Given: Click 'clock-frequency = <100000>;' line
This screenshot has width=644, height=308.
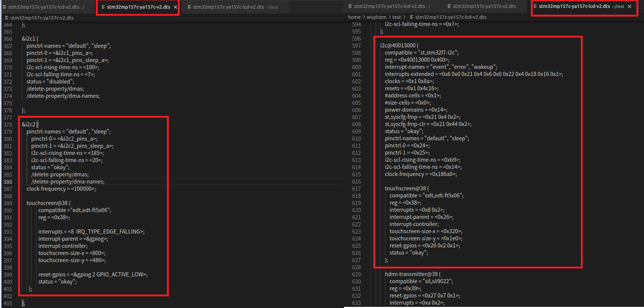Looking at the screenshot, I should (x=61, y=189).
